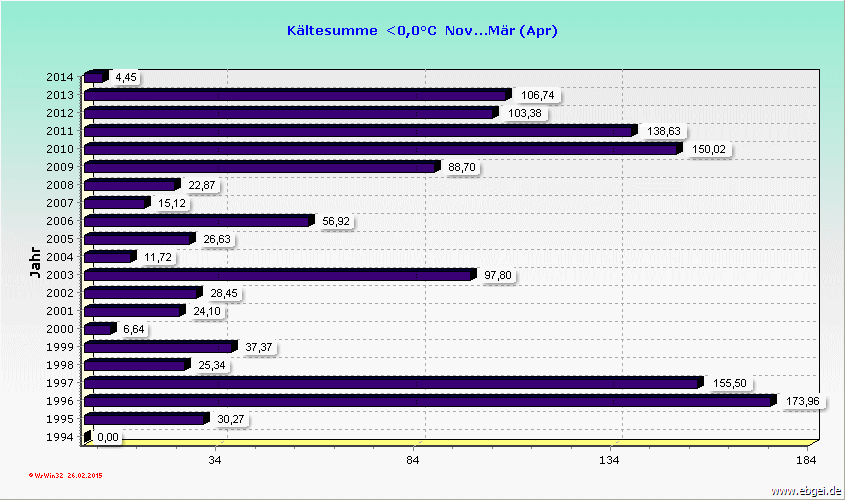Select the 2006 value label 56,92
Viewport: 845px width, 500px height.
point(336,221)
